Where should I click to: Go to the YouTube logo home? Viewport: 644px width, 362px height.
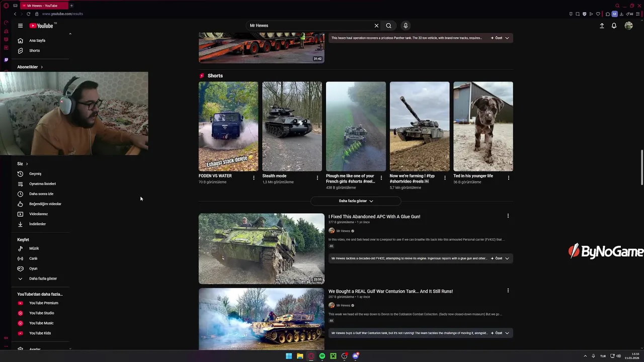[42, 26]
